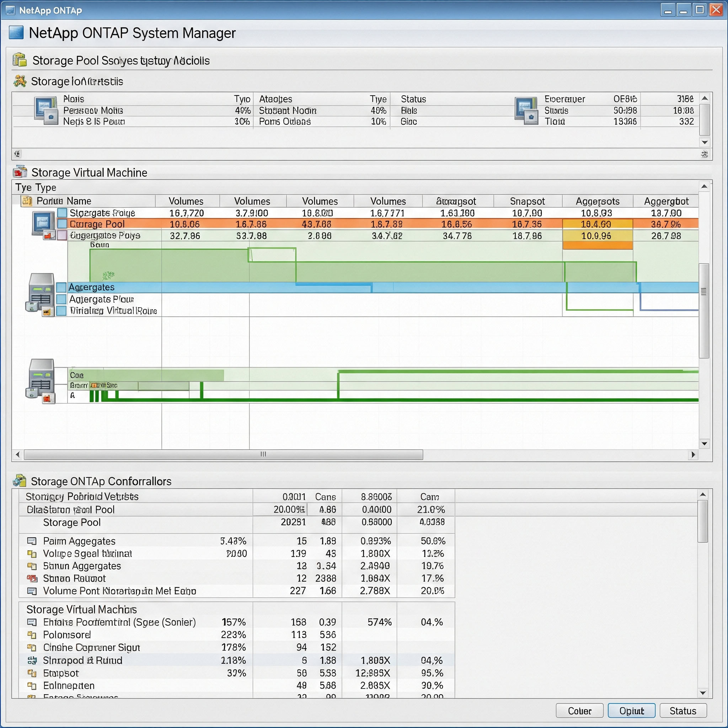Screen dimensions: 728x728
Task: Click the Opiut button
Action: [x=632, y=711]
